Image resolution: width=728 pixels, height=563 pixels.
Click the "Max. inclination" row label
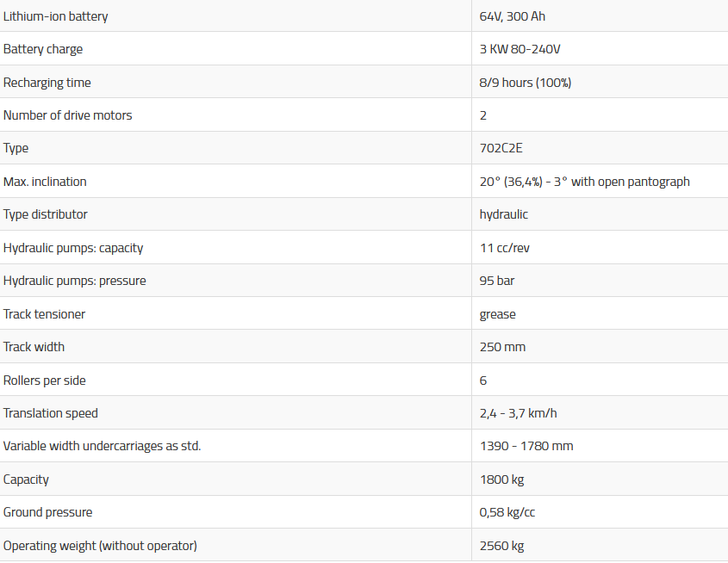45,182
